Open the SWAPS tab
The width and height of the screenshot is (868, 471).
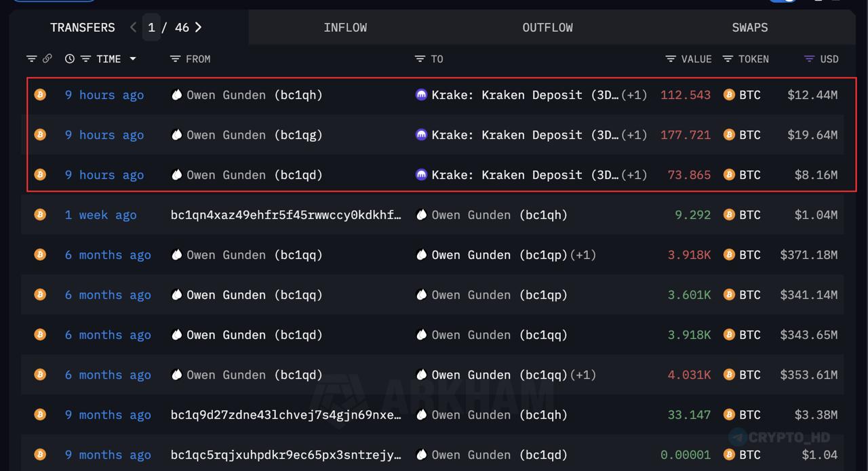(749, 27)
